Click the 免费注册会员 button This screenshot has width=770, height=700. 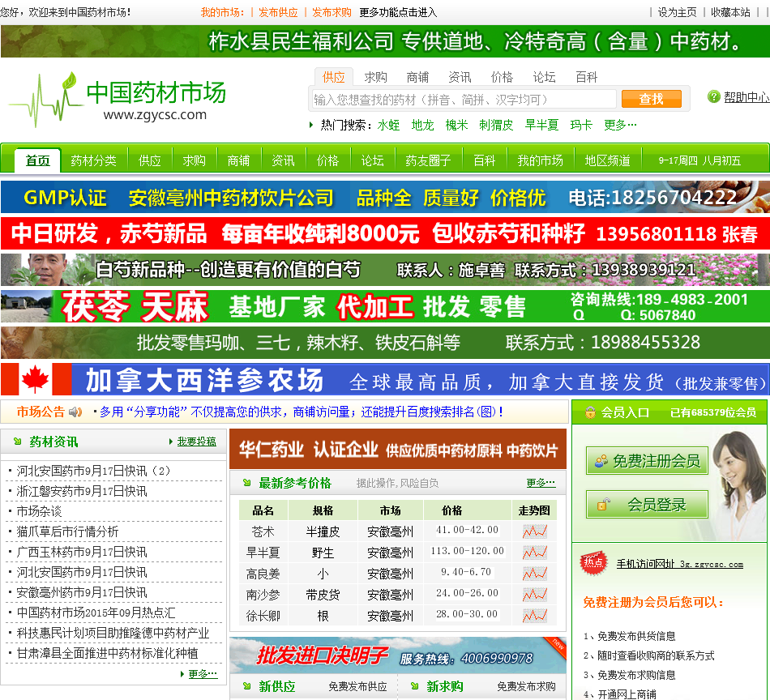tap(648, 460)
